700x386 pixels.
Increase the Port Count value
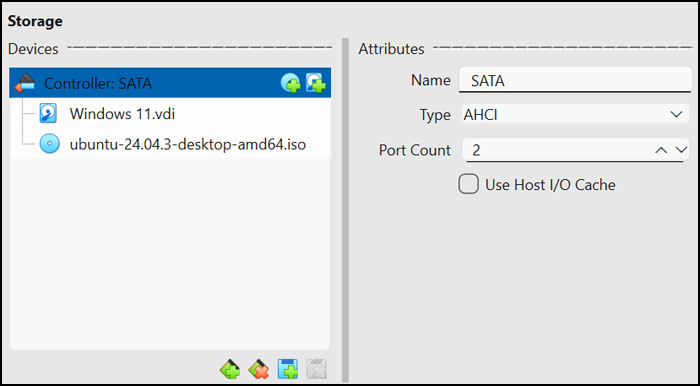[661, 150]
